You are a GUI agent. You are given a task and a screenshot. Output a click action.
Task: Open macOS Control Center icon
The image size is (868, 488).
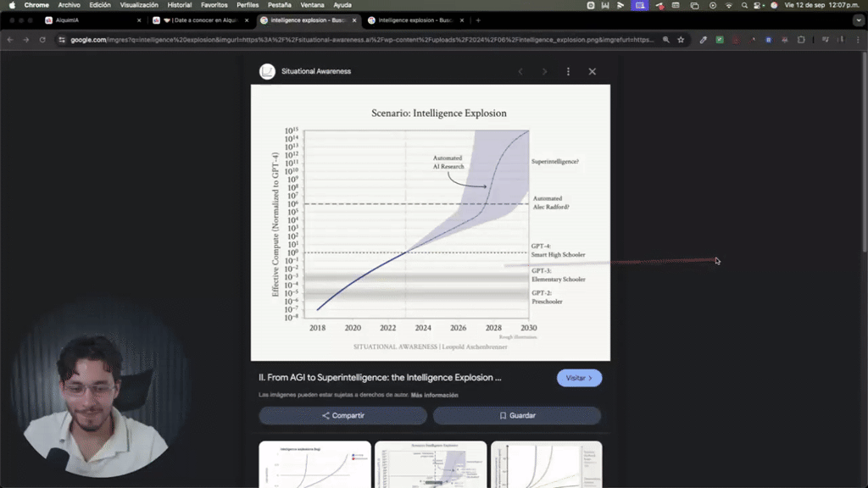pos(758,5)
